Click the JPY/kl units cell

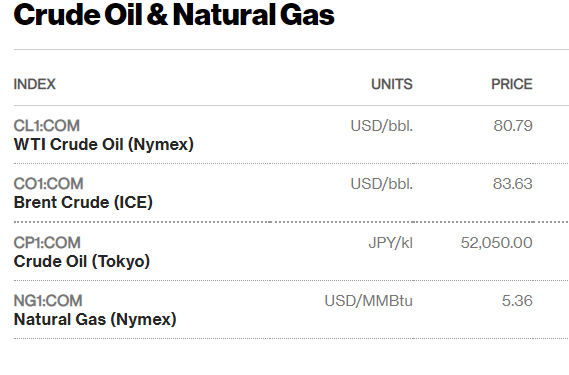coord(390,243)
